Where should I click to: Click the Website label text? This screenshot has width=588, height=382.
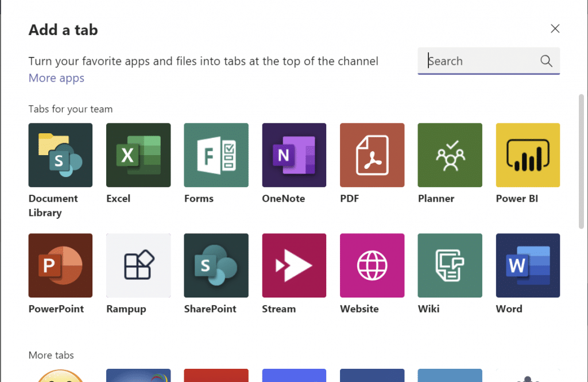coord(359,309)
